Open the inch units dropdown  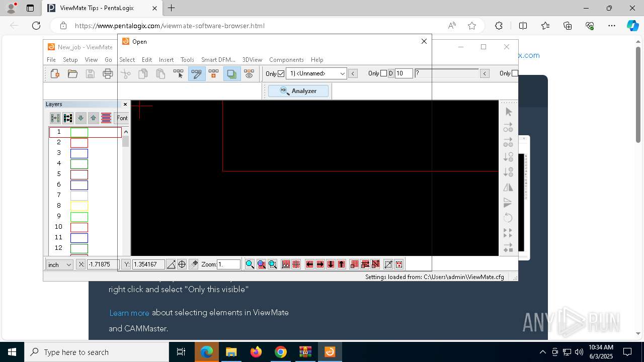[x=59, y=264]
